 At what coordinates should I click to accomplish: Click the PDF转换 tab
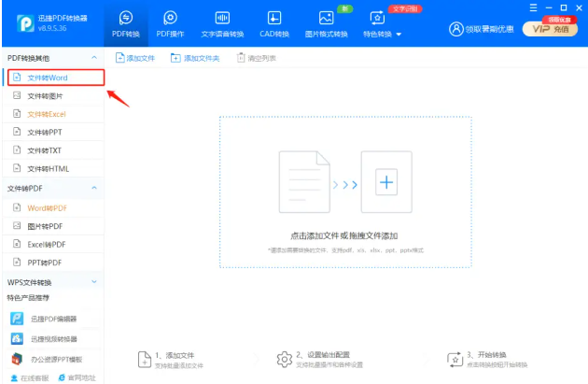click(126, 23)
